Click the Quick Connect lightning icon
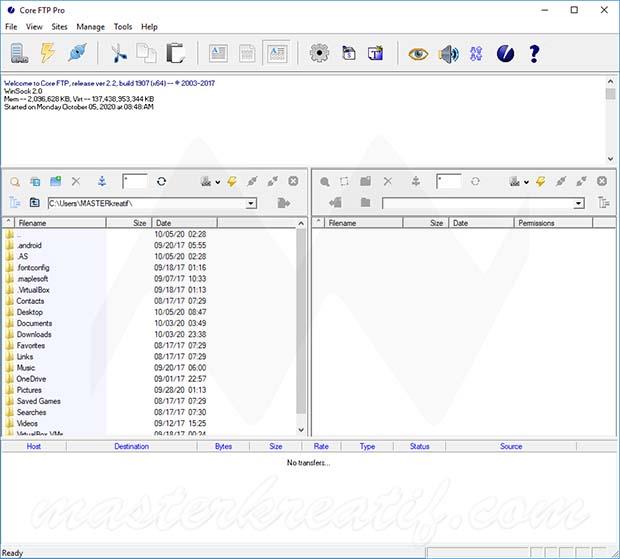 coord(48,53)
